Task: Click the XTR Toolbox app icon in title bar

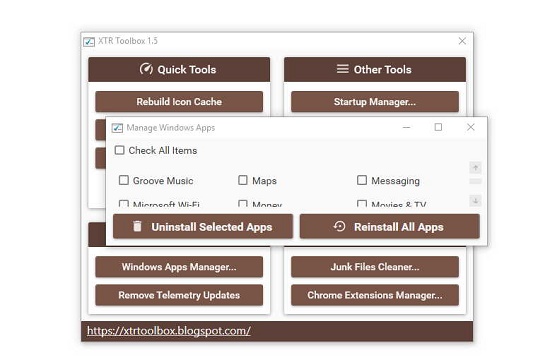Action: click(x=89, y=42)
